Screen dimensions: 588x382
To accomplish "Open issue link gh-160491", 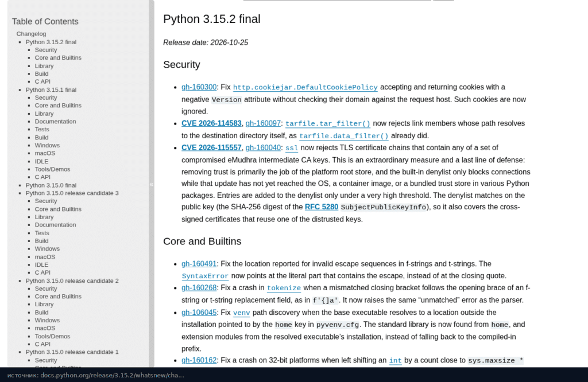I will [199, 264].
